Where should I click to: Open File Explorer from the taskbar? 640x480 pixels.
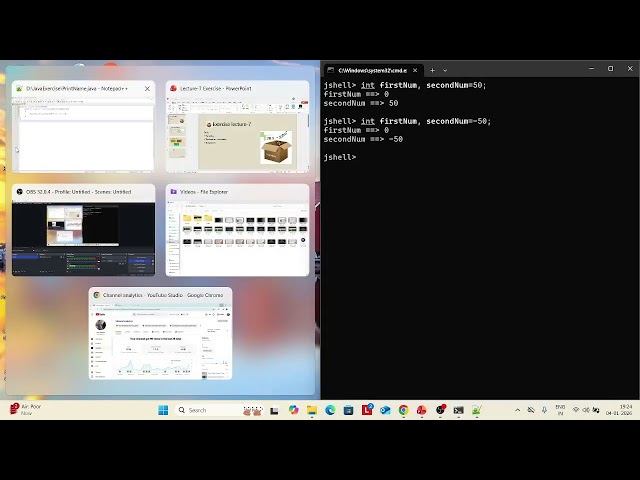point(312,410)
